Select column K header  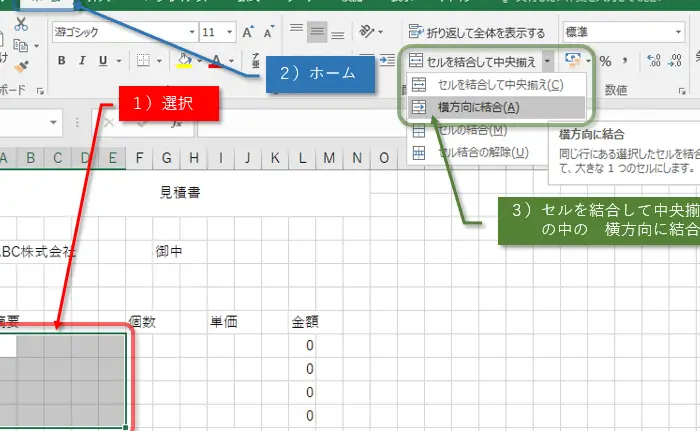(x=275, y=158)
